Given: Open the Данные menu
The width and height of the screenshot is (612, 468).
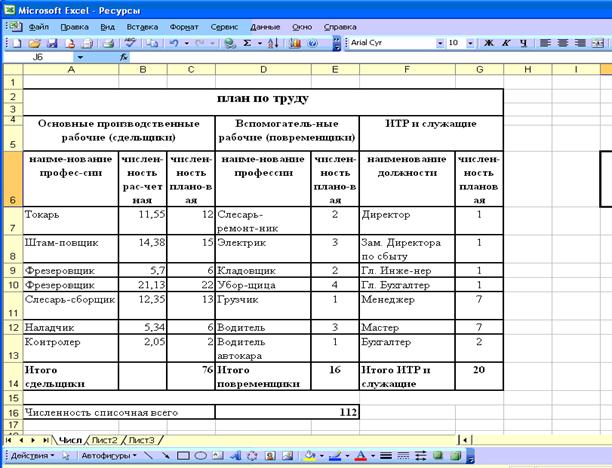Looking at the screenshot, I should coord(265,27).
